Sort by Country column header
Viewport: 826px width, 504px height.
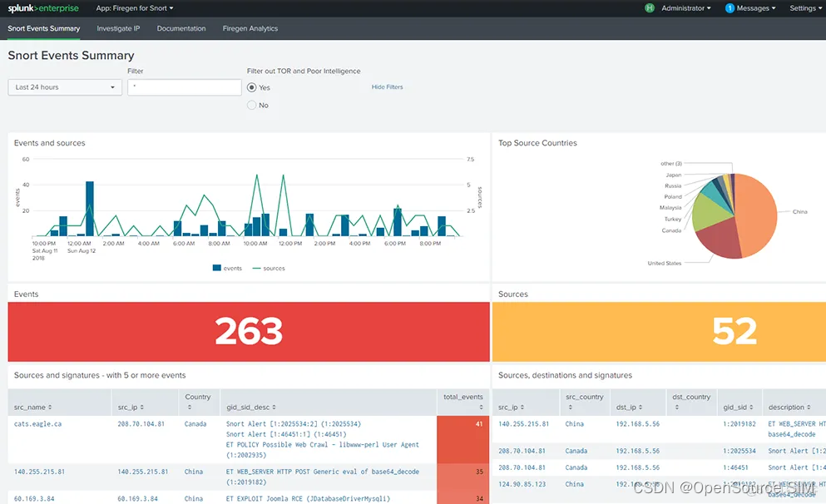point(197,402)
